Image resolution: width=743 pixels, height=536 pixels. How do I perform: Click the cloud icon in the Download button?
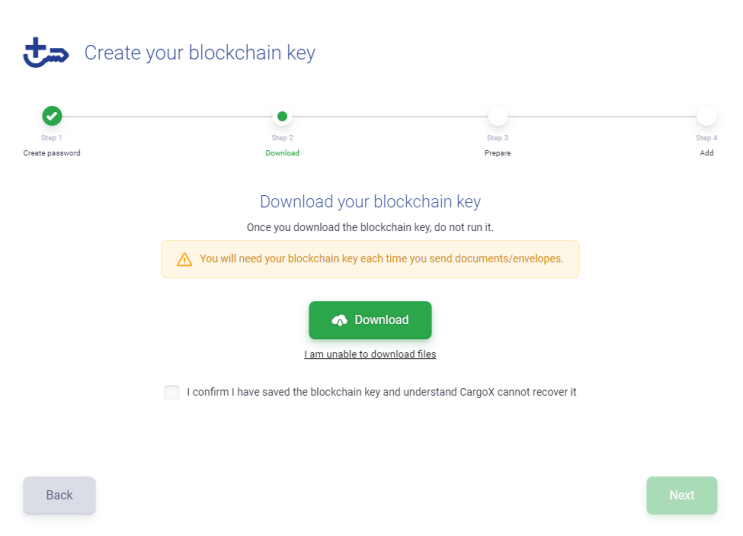tap(340, 320)
